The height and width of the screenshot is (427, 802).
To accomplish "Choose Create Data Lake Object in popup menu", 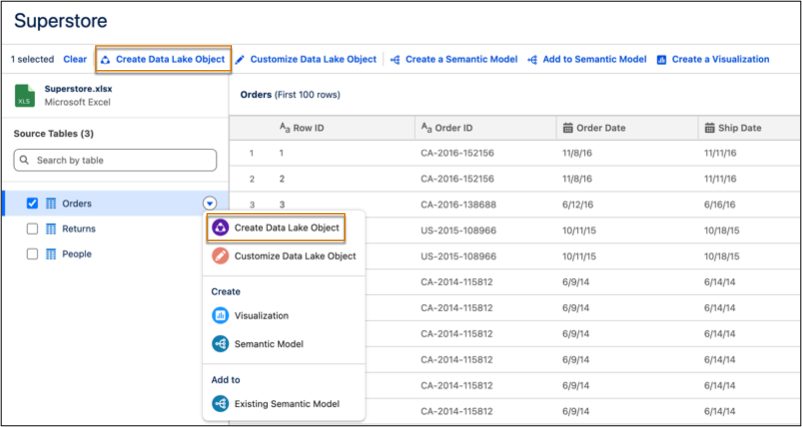I will [x=276, y=228].
